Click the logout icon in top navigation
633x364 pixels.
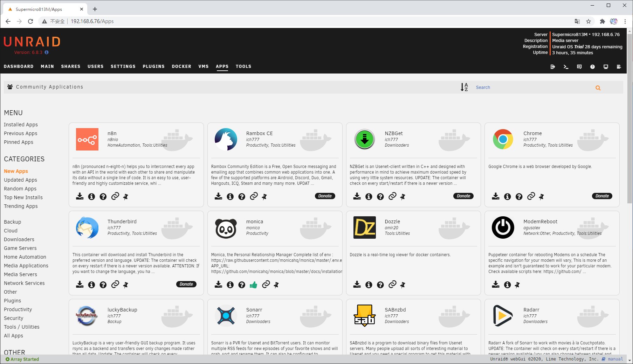[x=553, y=66]
